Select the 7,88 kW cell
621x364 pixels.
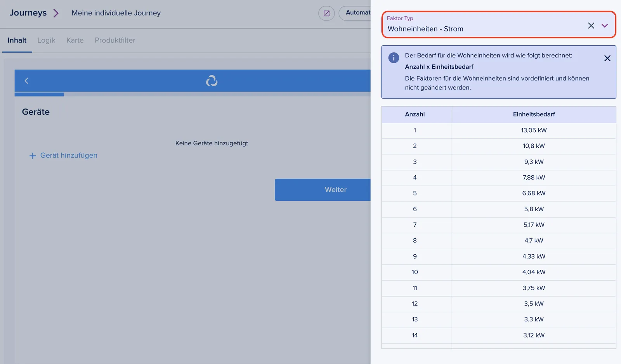(534, 178)
